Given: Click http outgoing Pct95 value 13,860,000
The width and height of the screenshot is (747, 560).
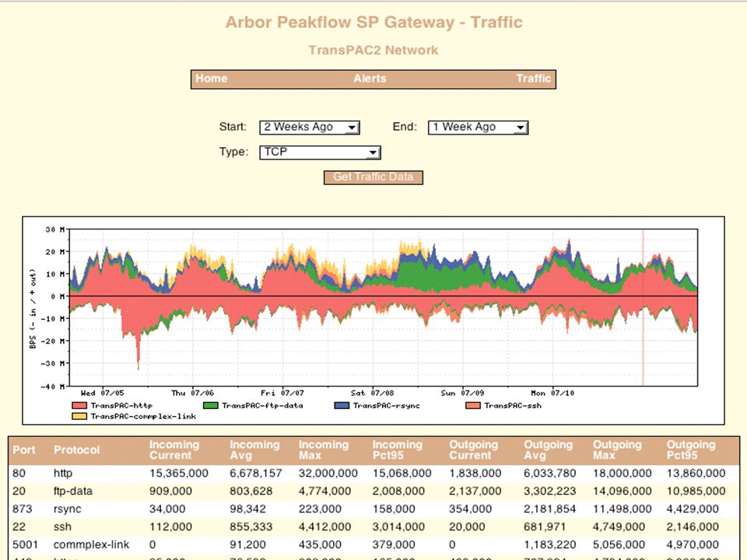Looking at the screenshot, I should (696, 474).
